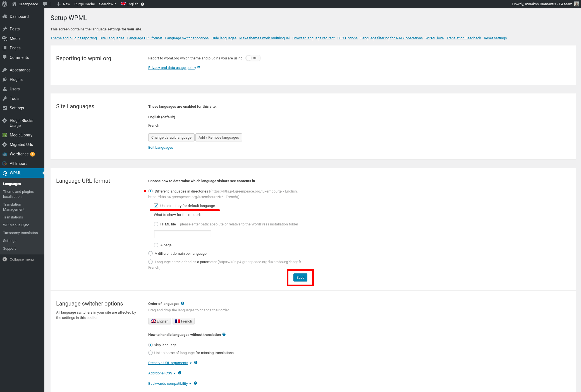The width and height of the screenshot is (581, 392).
Task: Click the HTML file path input field
Action: click(x=183, y=234)
